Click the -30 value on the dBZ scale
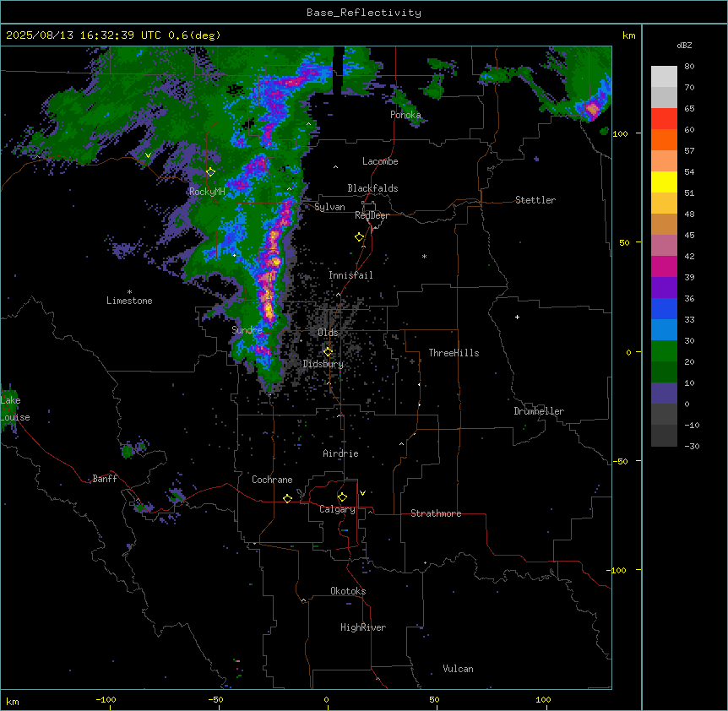Viewport: 728px width, 711px height. point(692,446)
